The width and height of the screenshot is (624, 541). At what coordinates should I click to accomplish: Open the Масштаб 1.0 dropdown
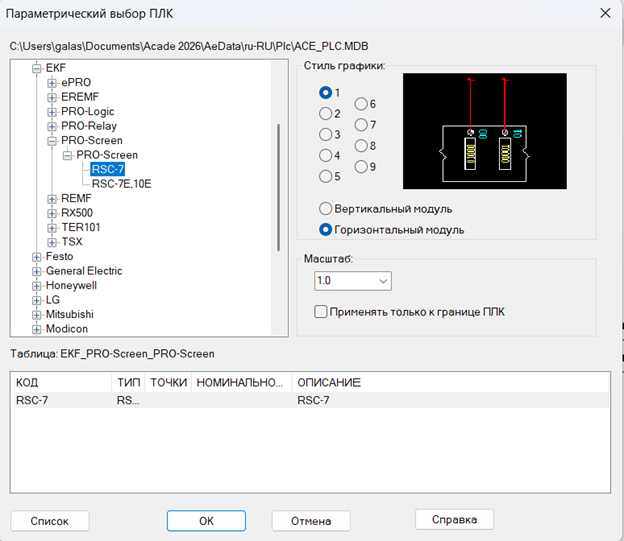353,281
